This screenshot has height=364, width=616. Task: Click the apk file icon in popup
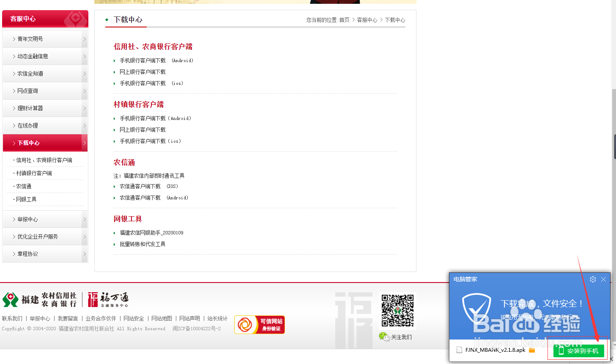pyautogui.click(x=460, y=350)
